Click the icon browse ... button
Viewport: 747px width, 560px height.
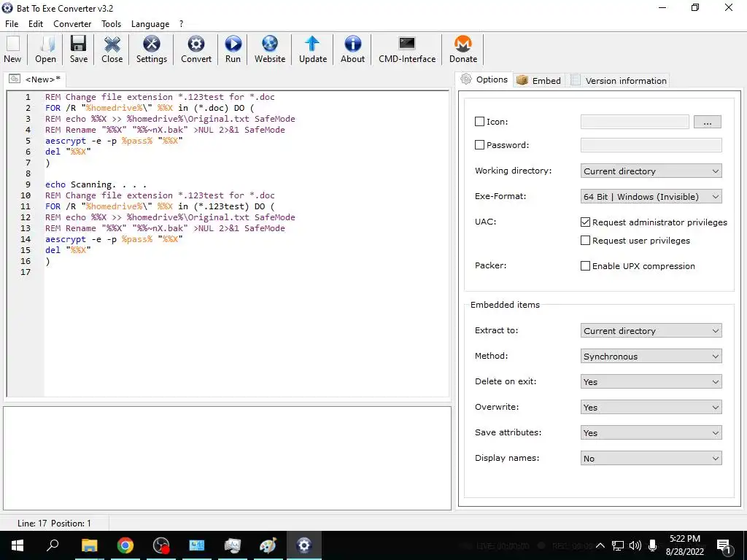coord(707,122)
